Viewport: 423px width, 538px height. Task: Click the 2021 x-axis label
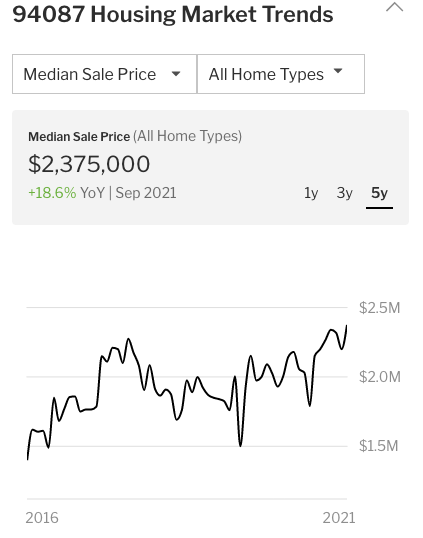[x=339, y=518]
